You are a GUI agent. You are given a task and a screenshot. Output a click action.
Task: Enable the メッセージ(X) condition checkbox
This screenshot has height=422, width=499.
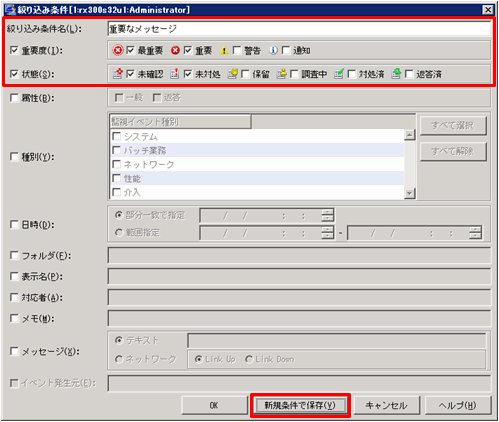click(14, 351)
